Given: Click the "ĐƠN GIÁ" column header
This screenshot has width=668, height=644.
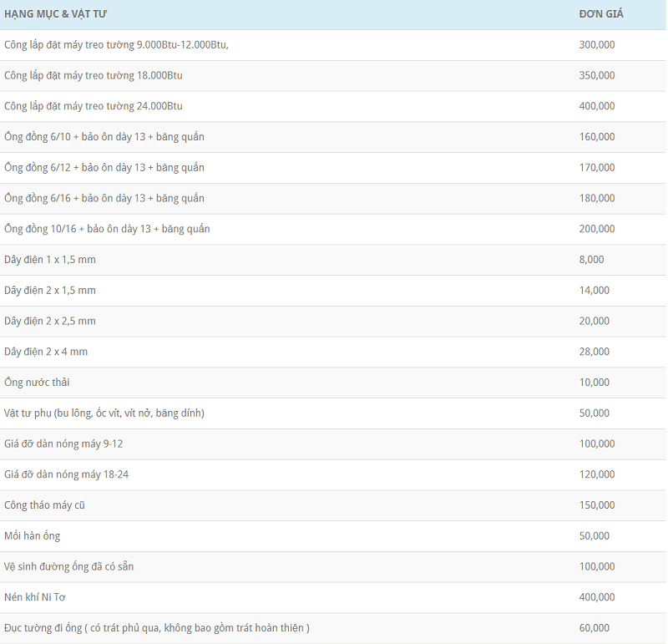Looking at the screenshot, I should [x=600, y=14].
